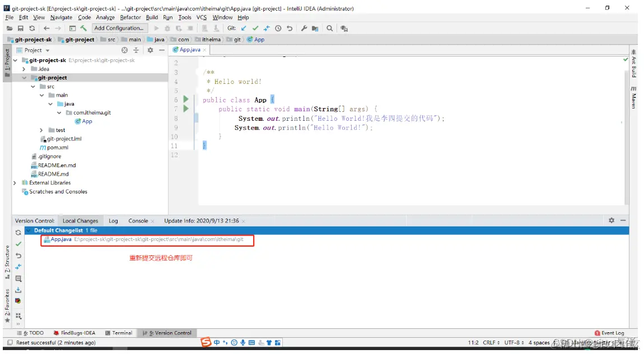Switch to the Log tab

click(x=113, y=221)
